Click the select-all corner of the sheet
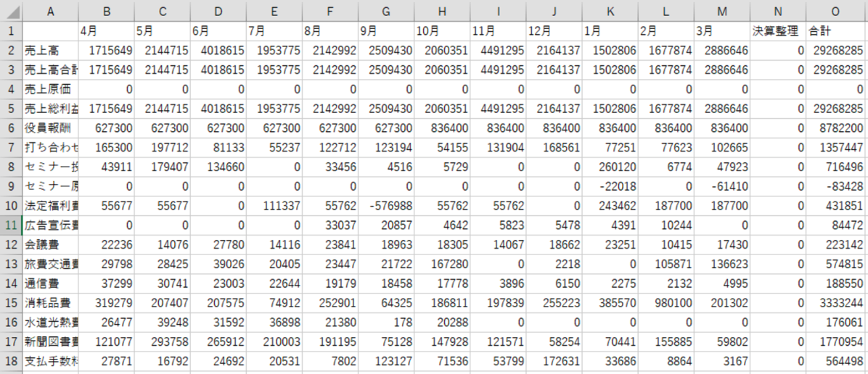The image size is (868, 374). (11, 10)
